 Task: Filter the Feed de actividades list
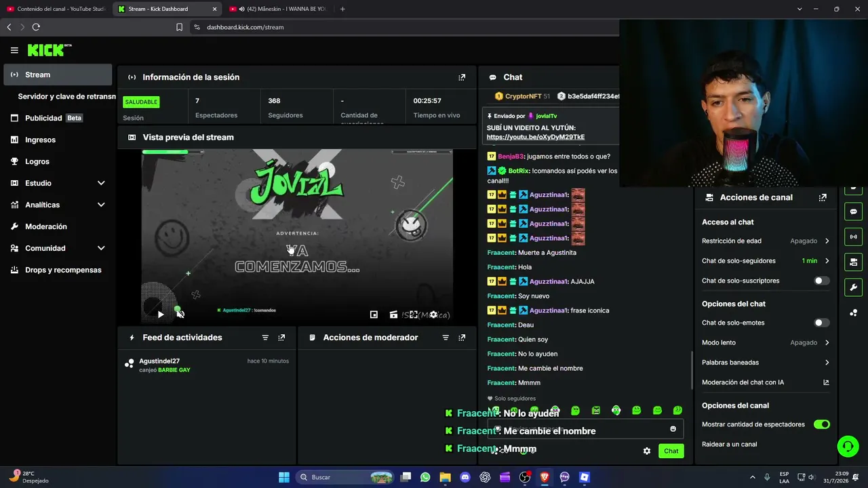click(265, 338)
